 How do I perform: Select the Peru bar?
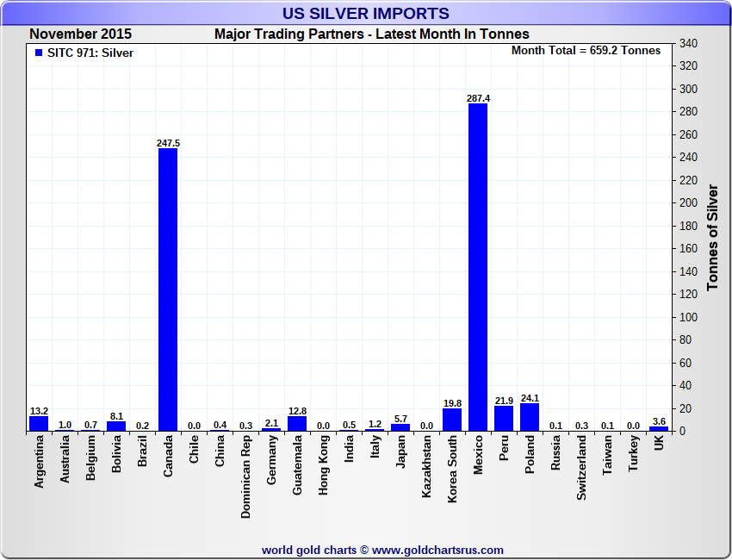pos(504,419)
